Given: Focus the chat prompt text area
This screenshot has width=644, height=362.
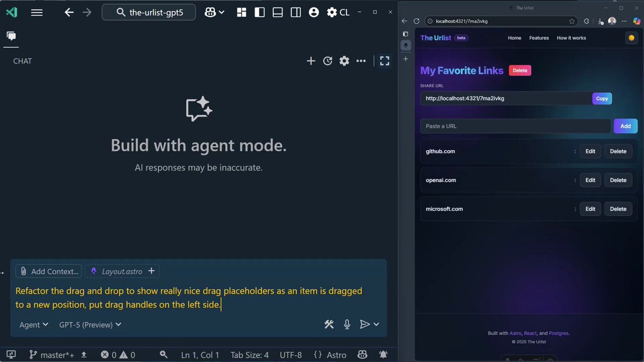Looking at the screenshot, I should 199,298.
